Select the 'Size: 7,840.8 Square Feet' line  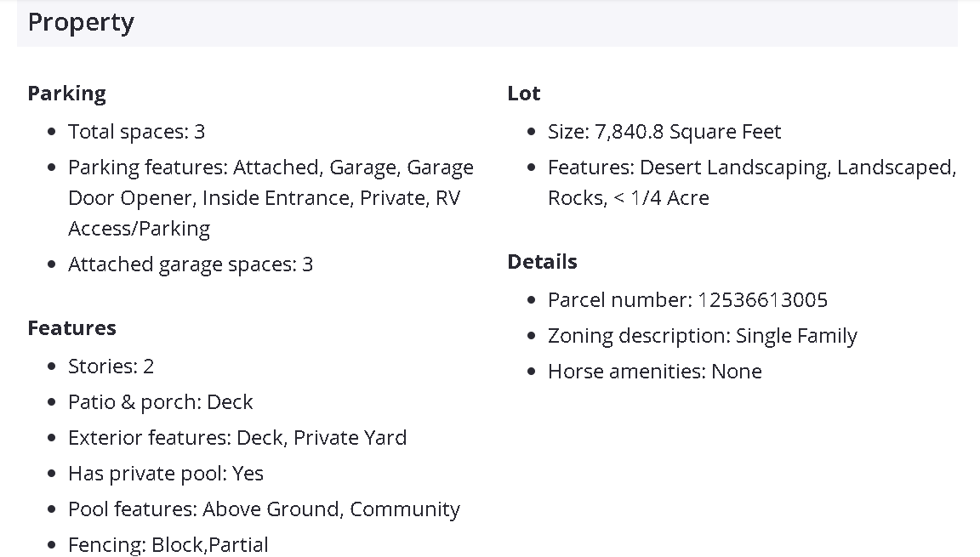pyautogui.click(x=664, y=132)
